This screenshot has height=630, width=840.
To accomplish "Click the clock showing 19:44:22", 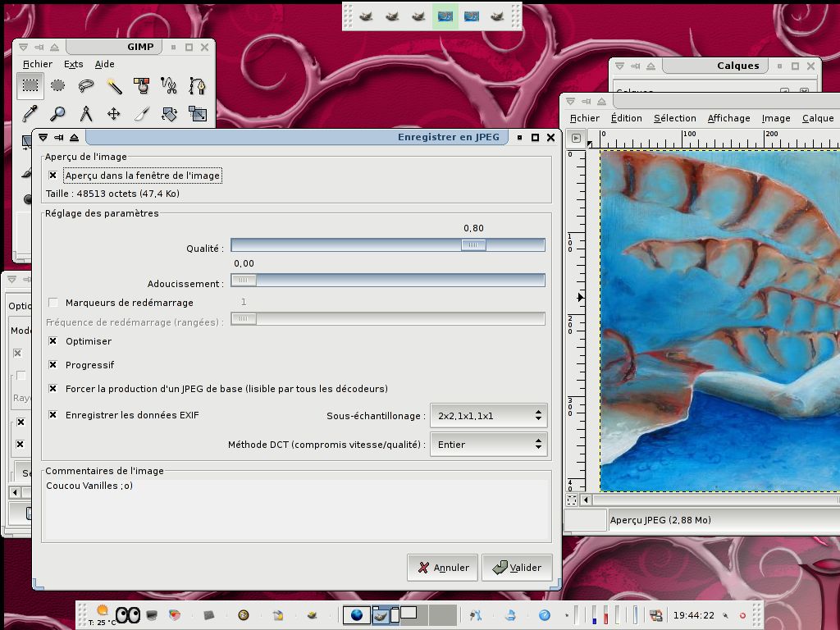I will click(x=693, y=615).
